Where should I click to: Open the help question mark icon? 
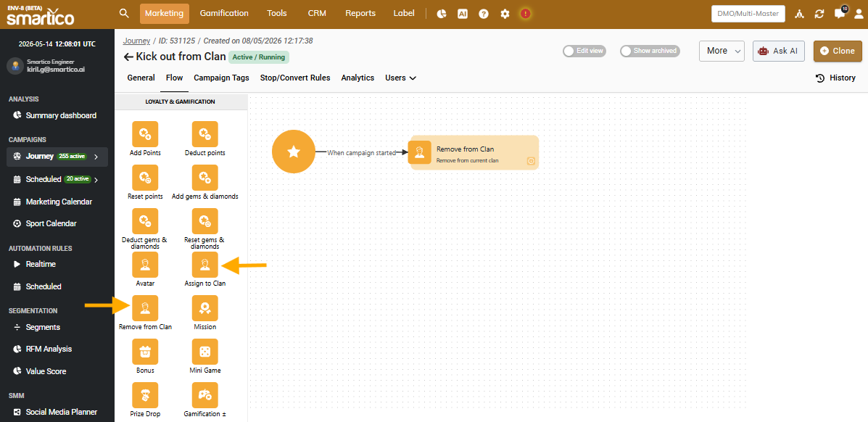point(484,14)
